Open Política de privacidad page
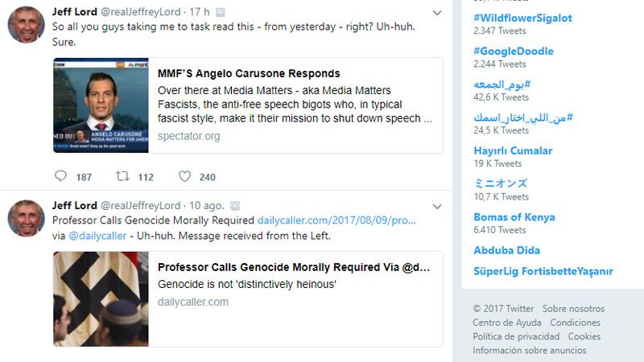 click(516, 336)
